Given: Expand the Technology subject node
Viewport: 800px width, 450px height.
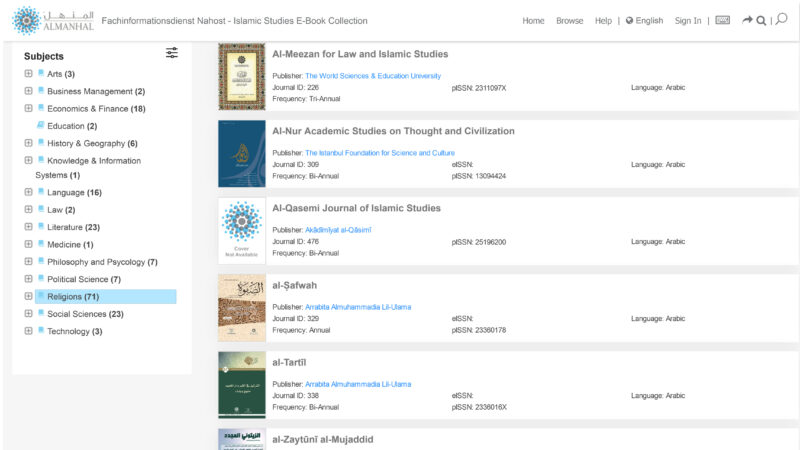Looking at the screenshot, I should coord(29,331).
